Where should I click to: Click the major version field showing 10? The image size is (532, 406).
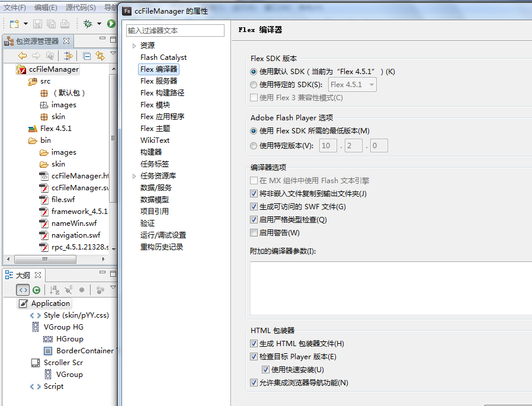click(x=328, y=146)
